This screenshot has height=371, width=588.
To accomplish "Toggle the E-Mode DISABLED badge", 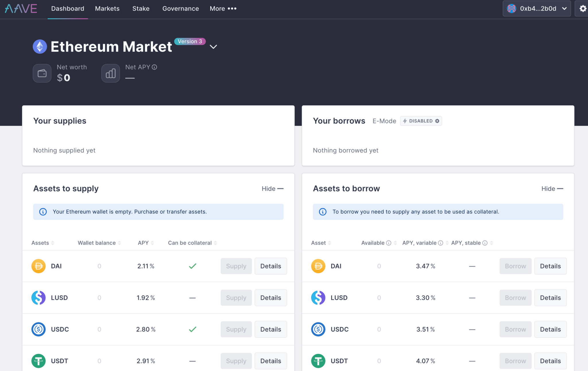I will [421, 121].
